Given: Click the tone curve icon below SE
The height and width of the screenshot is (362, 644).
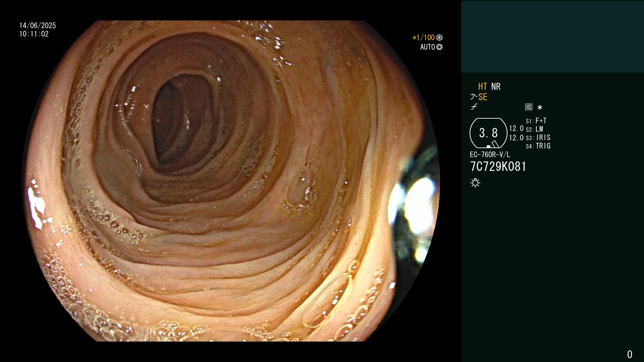Looking at the screenshot, I should click(474, 107).
